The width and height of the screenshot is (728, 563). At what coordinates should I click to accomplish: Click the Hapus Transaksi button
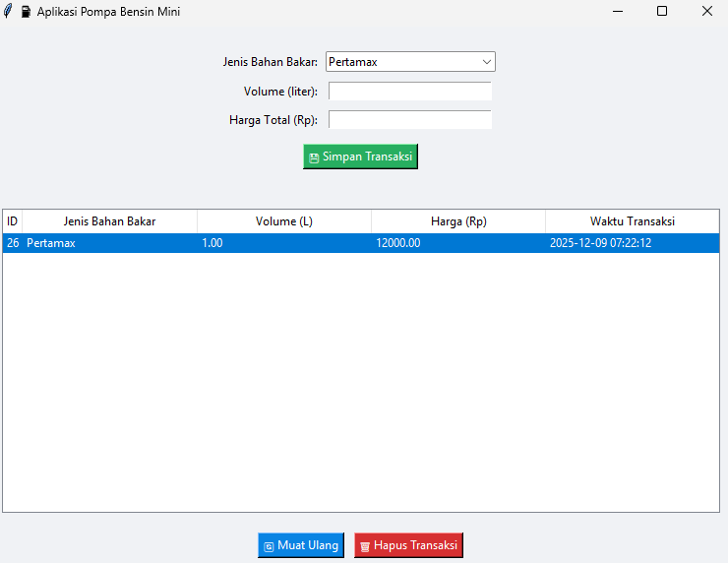point(408,545)
